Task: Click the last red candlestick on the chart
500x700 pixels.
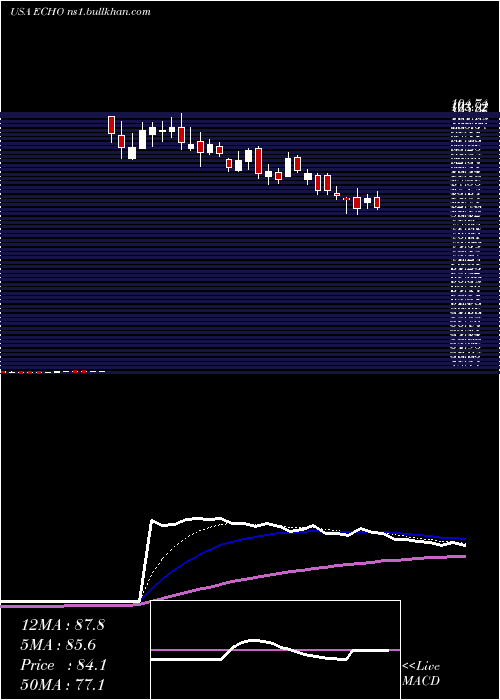Action: pos(377,203)
